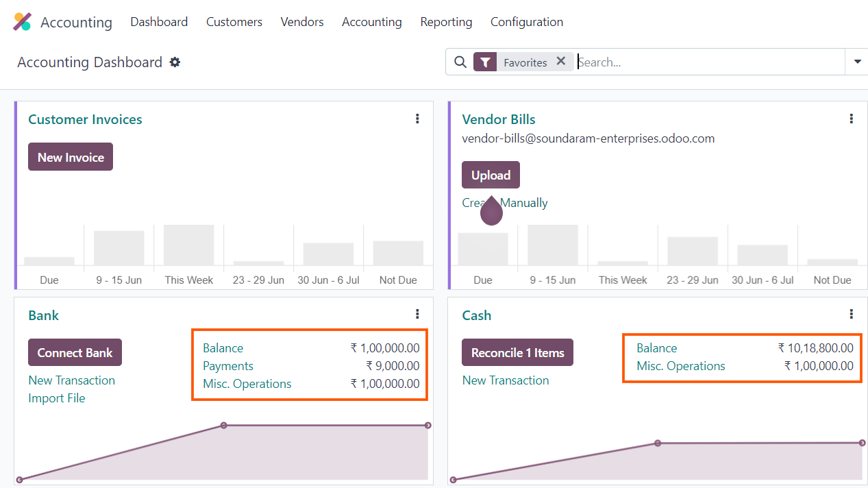Click Bank balance ₹ 1,00,000.00 amount
This screenshot has width=868, height=488.
[x=385, y=348]
